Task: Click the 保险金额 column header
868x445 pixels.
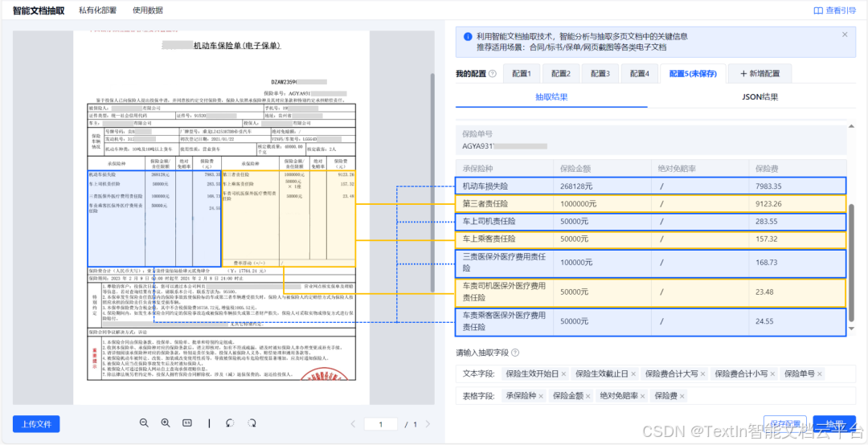Action: tap(602, 168)
